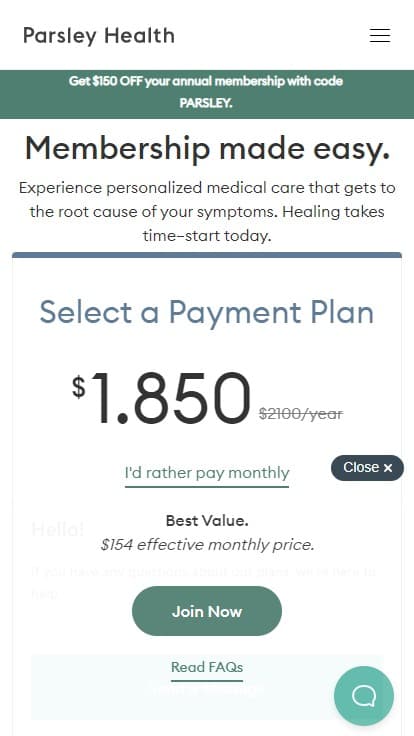Click the "$154 effective monthly price" text
This screenshot has height=736, width=414.
point(207,545)
